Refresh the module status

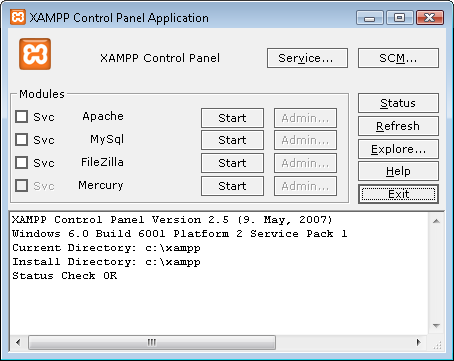(x=398, y=126)
